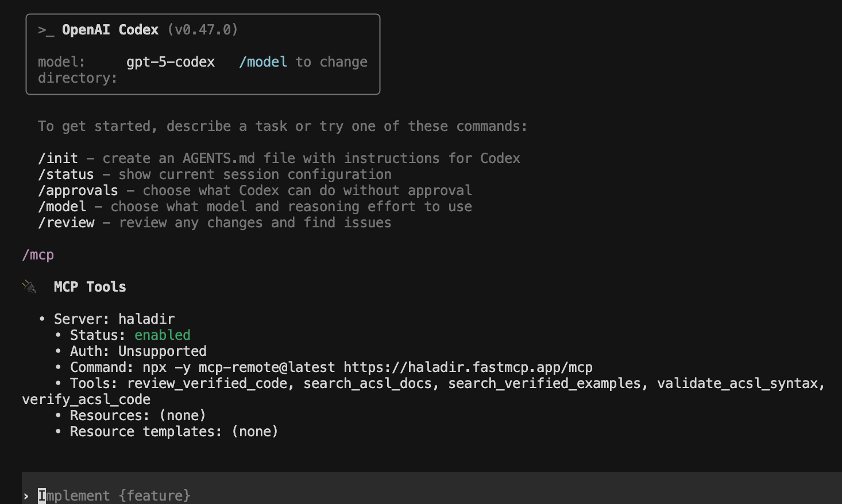Select the /review command in the list
The image size is (842, 504).
coord(66,223)
